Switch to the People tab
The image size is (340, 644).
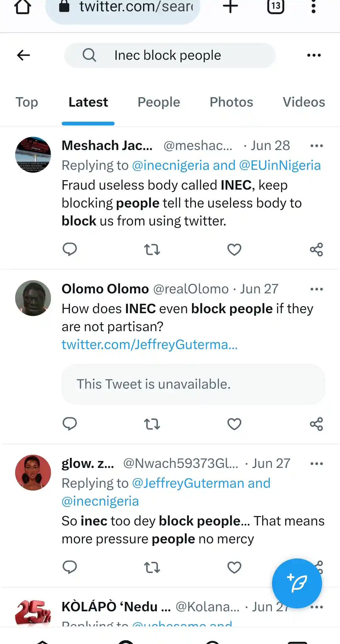coord(159,102)
